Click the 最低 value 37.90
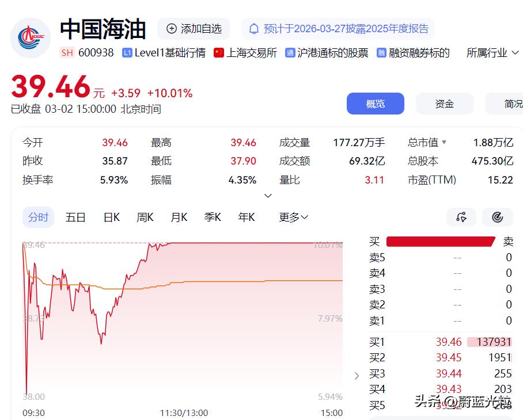 pos(243,161)
